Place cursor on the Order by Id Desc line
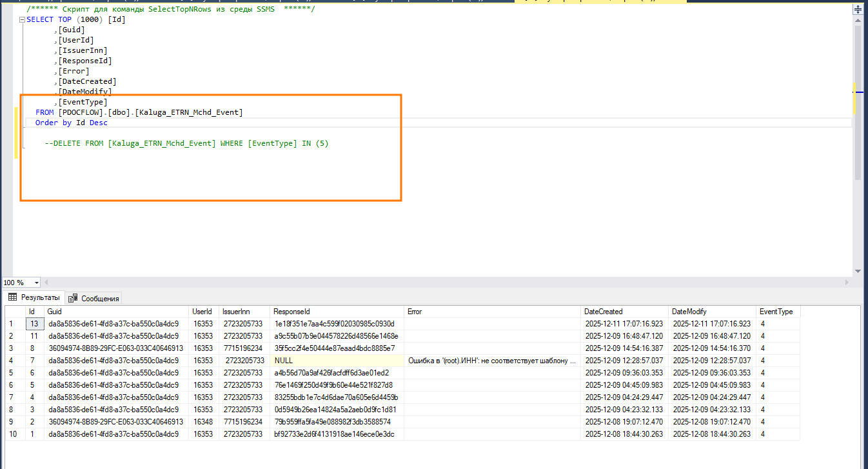The image size is (868, 469). [72, 123]
